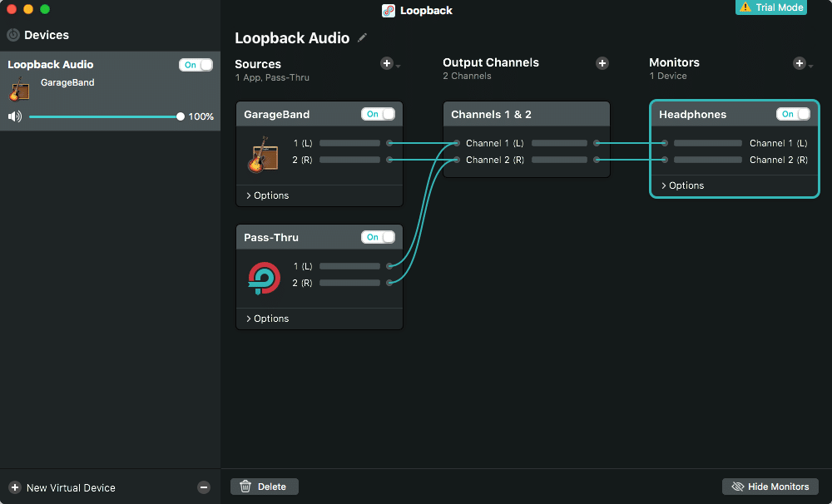Image resolution: width=832 pixels, height=504 pixels.
Task: Click Hide Monitors button
Action: pos(770,487)
